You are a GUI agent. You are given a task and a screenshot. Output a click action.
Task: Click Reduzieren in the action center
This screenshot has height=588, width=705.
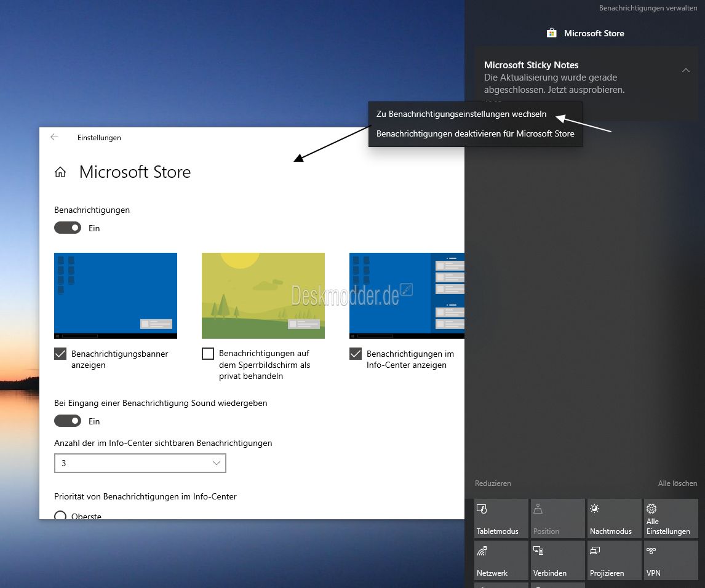(493, 483)
